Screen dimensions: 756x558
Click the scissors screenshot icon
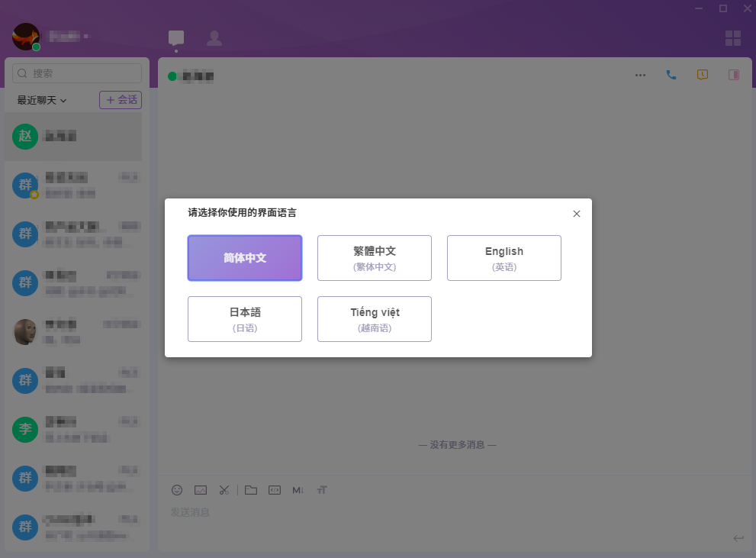coord(224,490)
